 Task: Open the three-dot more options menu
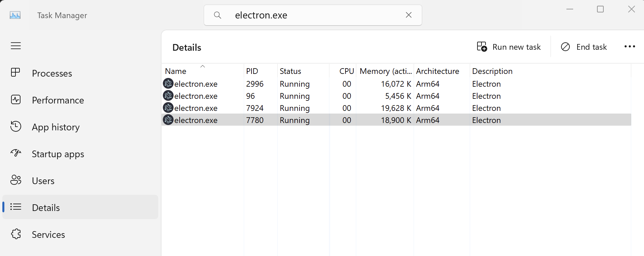630,47
